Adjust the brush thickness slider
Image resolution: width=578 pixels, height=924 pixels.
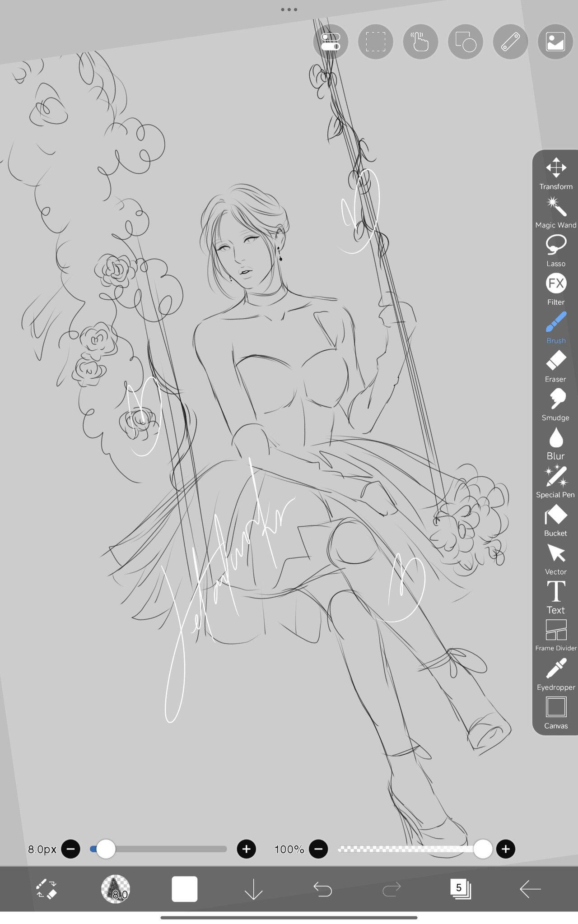[x=158, y=849]
